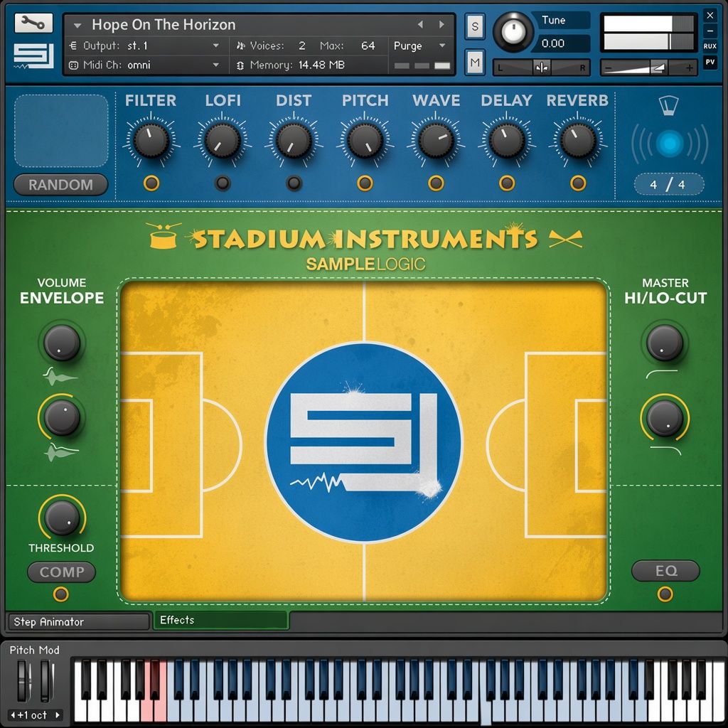Toggle the WAVE effect power LED
This screenshot has width=728, height=728.
(436, 183)
